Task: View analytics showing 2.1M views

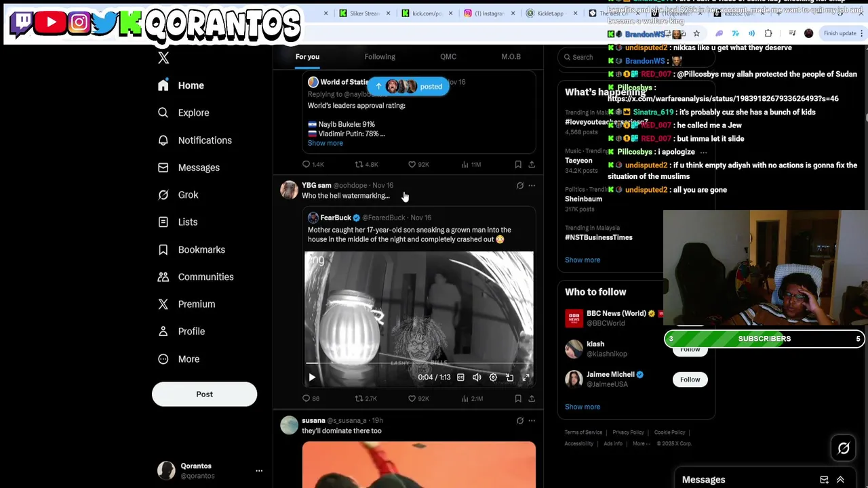Action: tap(471, 399)
